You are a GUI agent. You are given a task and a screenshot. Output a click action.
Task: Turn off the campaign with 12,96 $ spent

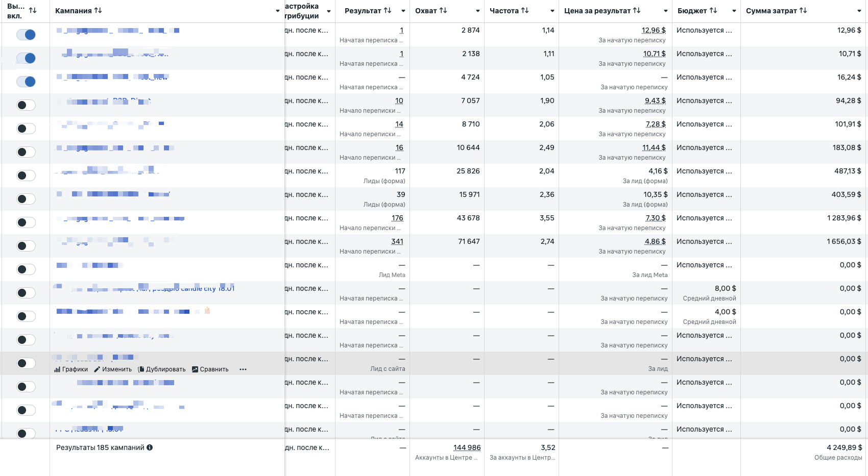(x=26, y=35)
